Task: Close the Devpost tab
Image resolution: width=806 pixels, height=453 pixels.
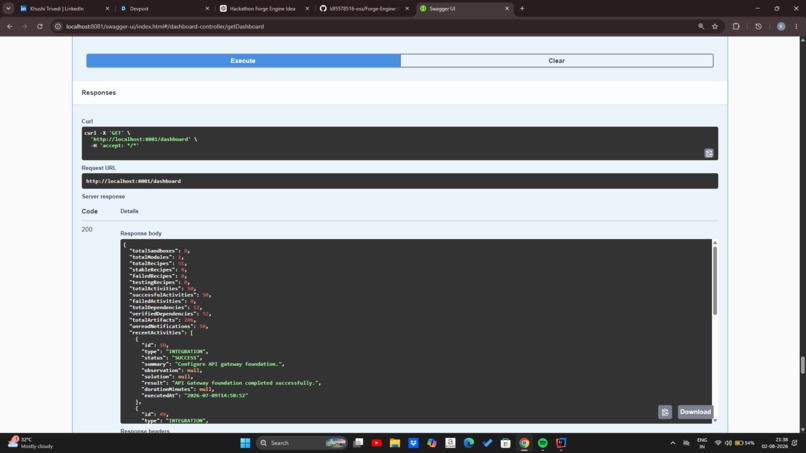Action: coord(207,9)
